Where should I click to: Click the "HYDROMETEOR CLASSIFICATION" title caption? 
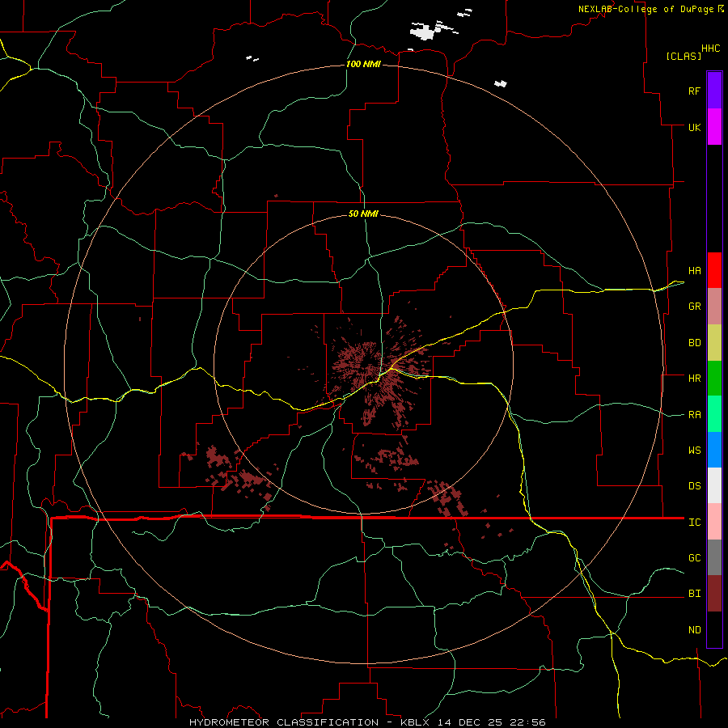tap(284, 722)
